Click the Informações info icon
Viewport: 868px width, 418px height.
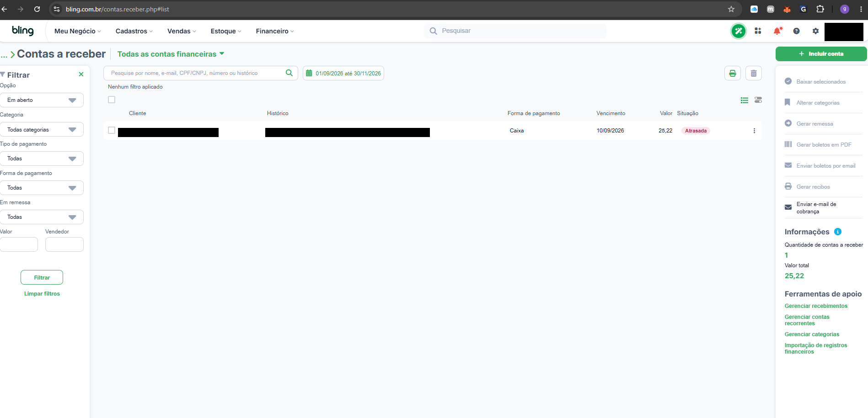838,232
